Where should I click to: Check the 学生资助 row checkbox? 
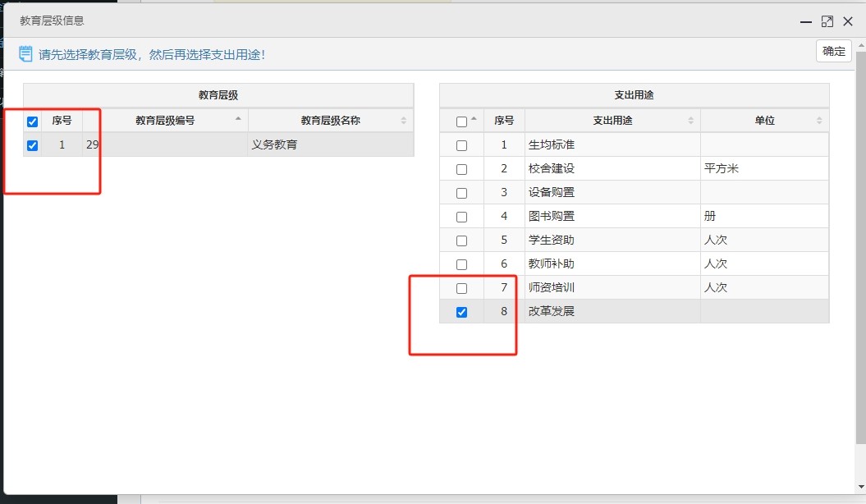[x=461, y=241]
